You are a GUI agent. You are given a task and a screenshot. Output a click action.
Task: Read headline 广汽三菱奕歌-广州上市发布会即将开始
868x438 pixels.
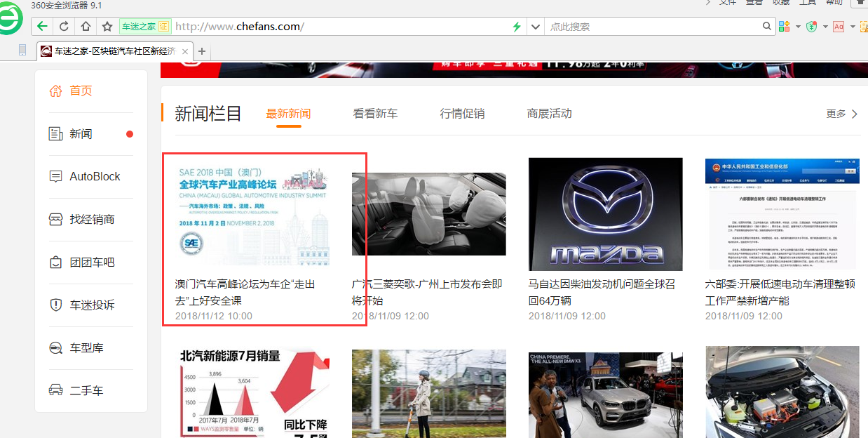point(428,293)
